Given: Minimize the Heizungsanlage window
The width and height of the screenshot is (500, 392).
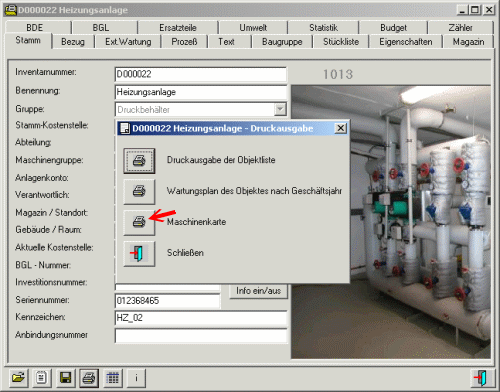Looking at the screenshot, I should (x=462, y=10).
